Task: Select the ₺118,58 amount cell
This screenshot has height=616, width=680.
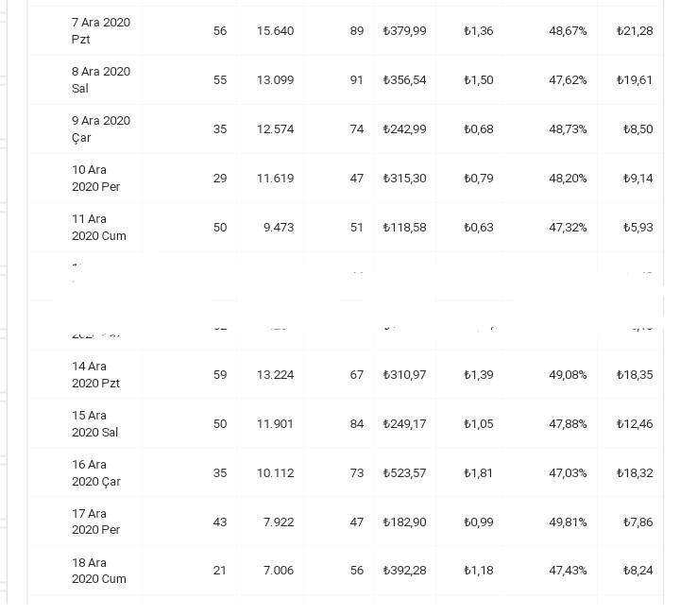Action: 404,228
